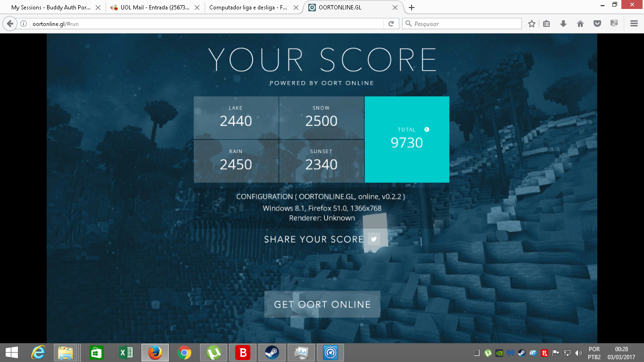Open the Firefox hamburger menu

(634, 24)
